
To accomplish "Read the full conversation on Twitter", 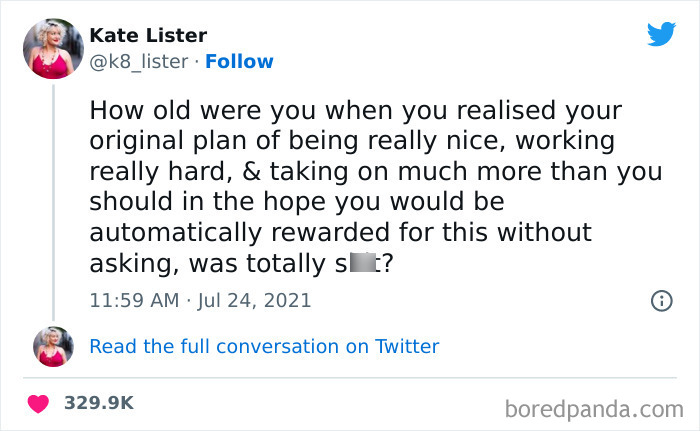I will click(x=264, y=346).
